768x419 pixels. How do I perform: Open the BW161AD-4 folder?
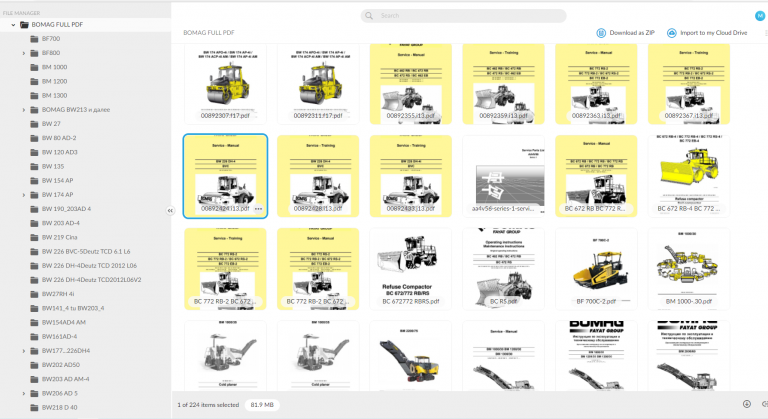tap(59, 337)
